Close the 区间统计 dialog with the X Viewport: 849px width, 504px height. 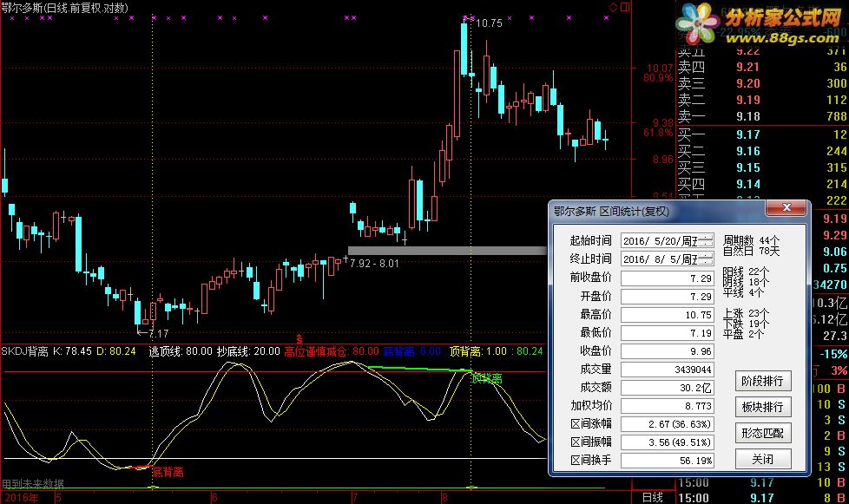point(786,207)
